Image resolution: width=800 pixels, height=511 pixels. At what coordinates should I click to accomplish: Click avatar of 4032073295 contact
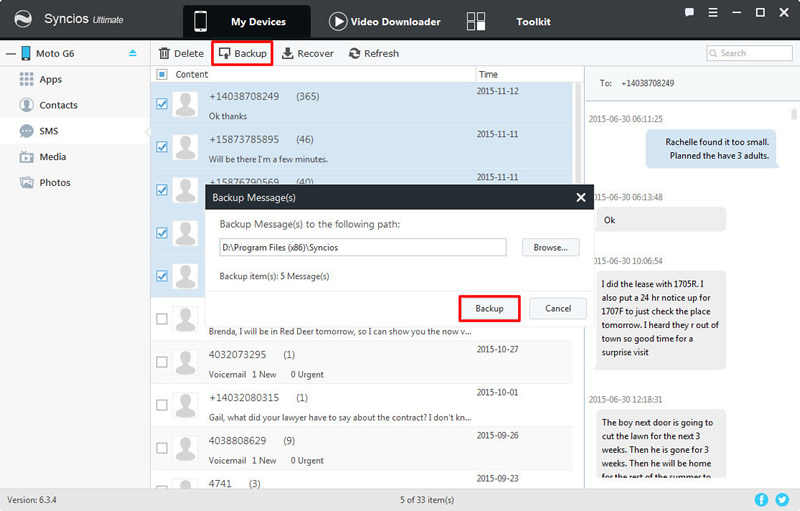pyautogui.click(x=185, y=362)
